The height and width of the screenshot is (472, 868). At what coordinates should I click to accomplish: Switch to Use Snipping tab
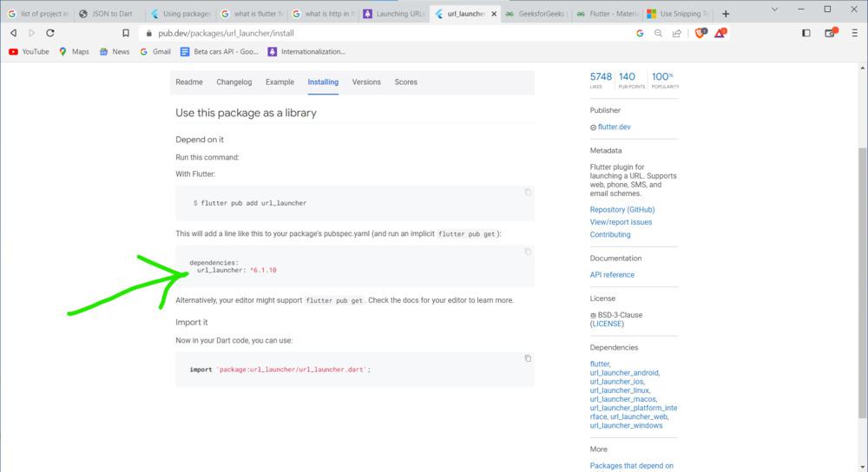(x=678, y=14)
